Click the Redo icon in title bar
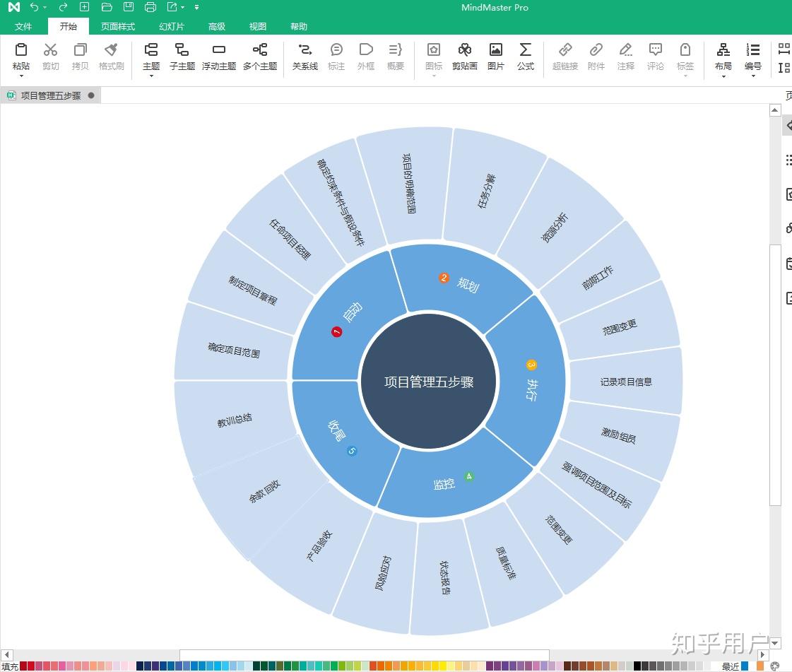 click(x=63, y=7)
